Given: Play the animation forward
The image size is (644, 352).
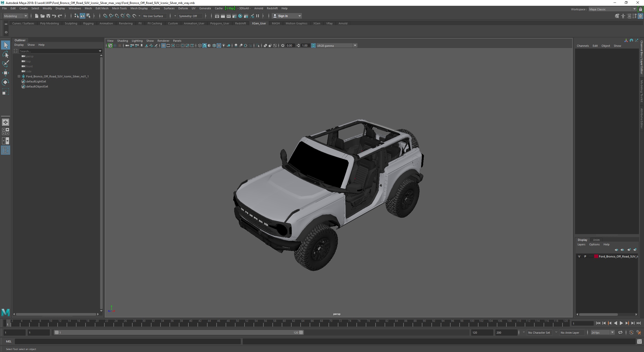Looking at the screenshot, I should [621, 323].
